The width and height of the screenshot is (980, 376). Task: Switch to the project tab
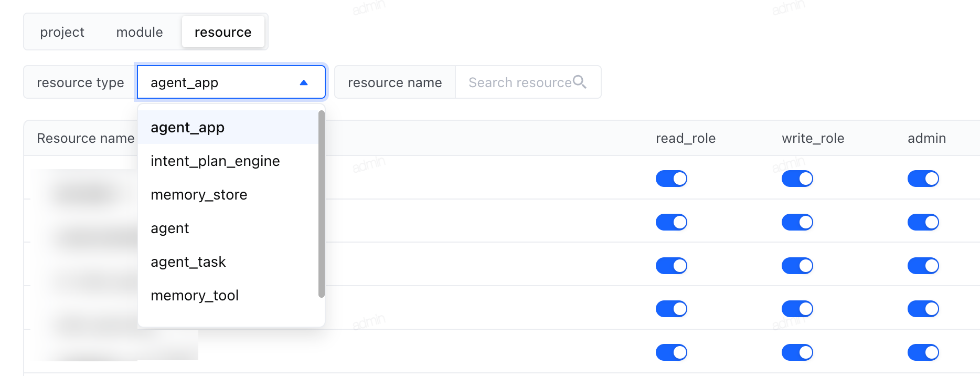click(62, 32)
